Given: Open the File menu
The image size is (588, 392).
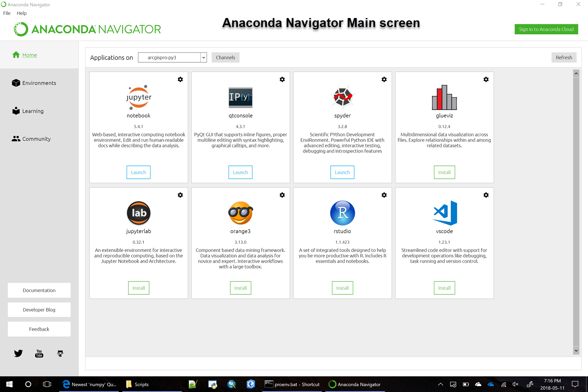Looking at the screenshot, I should coord(7,13).
